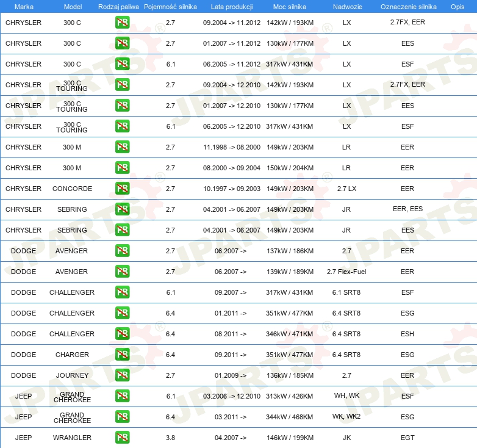Click the fuel icon for GRAND CHEROKEE 6.4
477x448 pixels.
click(x=122, y=416)
